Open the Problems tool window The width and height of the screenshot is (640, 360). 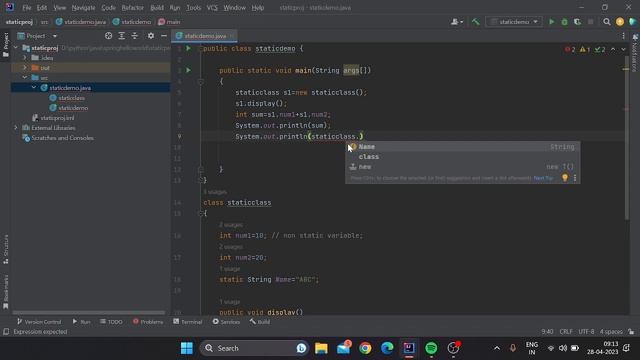[x=148, y=322]
